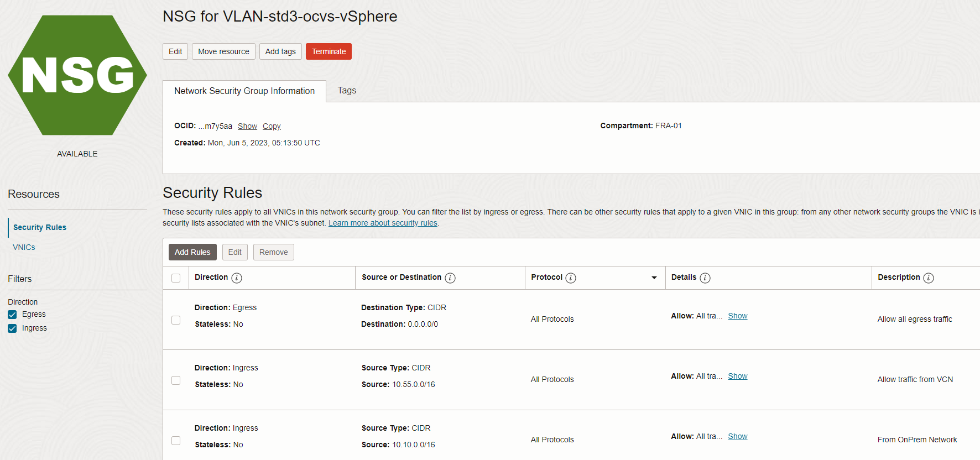The image size is (980, 460).
Task: Click the NSG for VLAN-std3-ocvs-vSphere title
Action: [280, 17]
